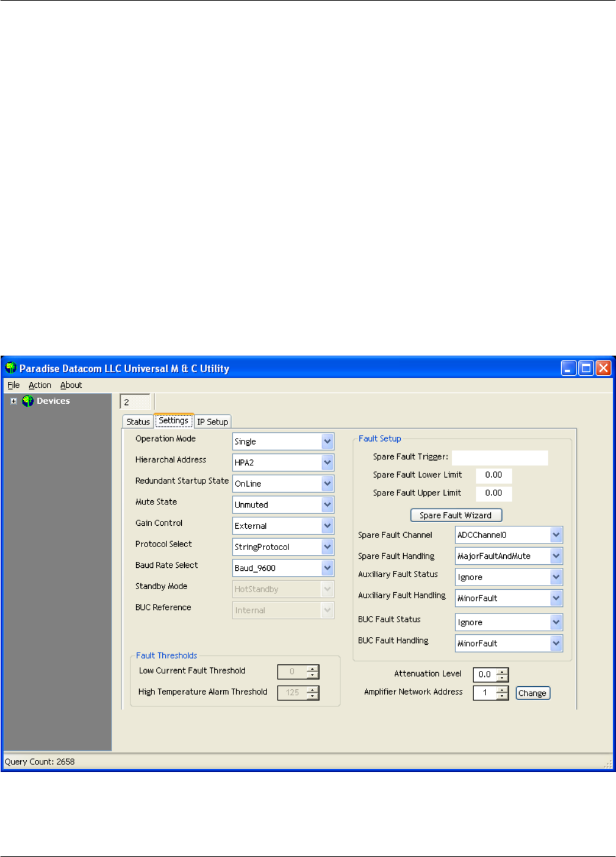The height and width of the screenshot is (857, 616).
Task: Click the application icon in title bar
Action: point(10,368)
